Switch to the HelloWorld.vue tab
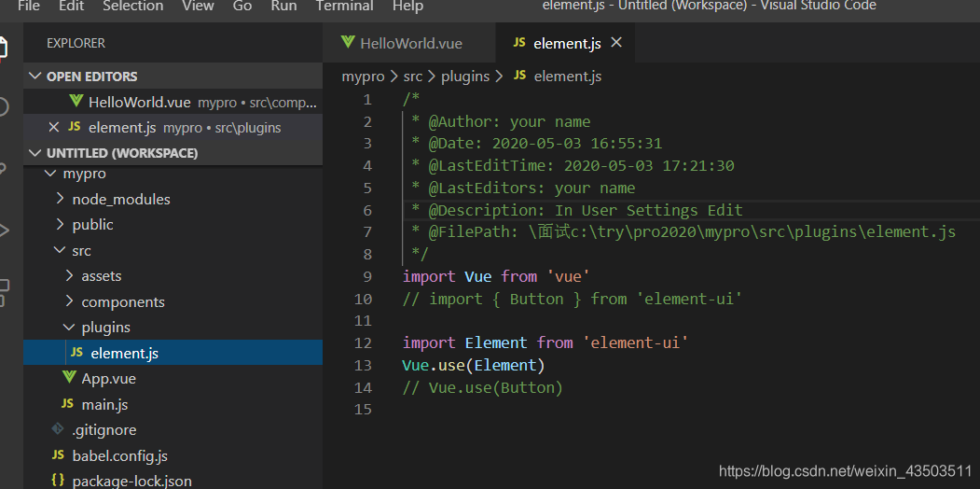This screenshot has width=980, height=489. point(409,43)
